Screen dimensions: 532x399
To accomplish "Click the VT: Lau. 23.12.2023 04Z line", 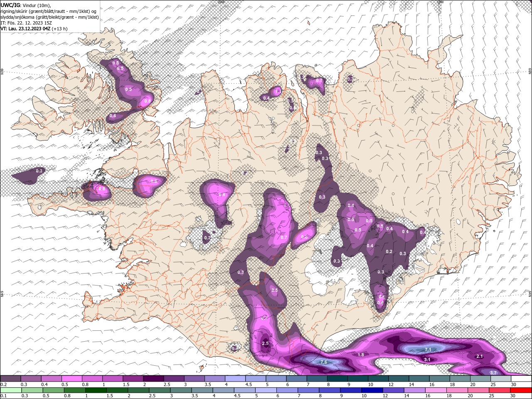I will click(x=34, y=29).
